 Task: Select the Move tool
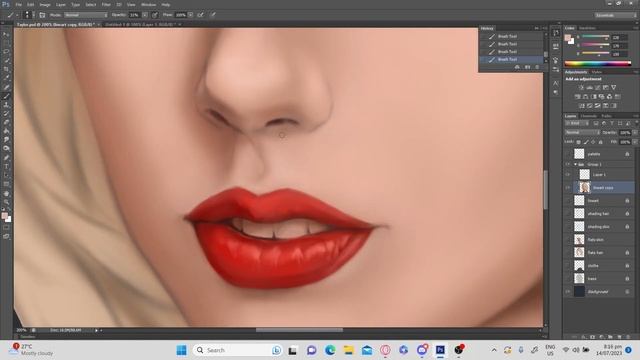pos(6,35)
